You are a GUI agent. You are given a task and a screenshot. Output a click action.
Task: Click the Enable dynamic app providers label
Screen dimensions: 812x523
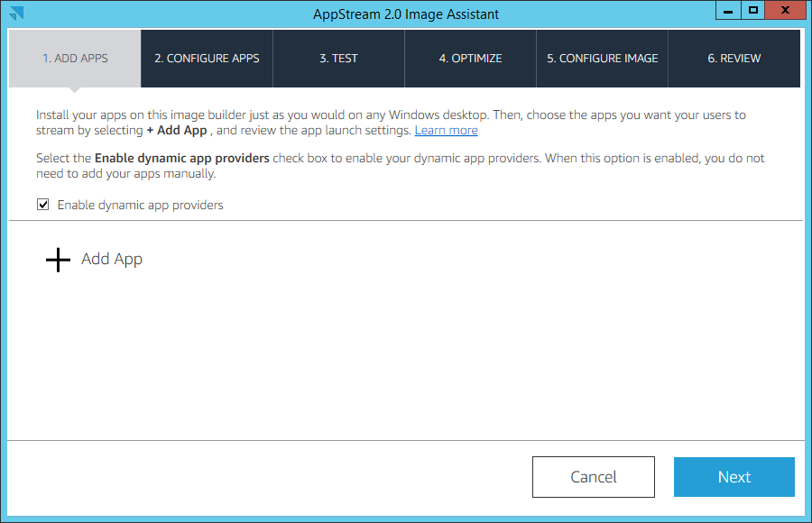click(141, 205)
